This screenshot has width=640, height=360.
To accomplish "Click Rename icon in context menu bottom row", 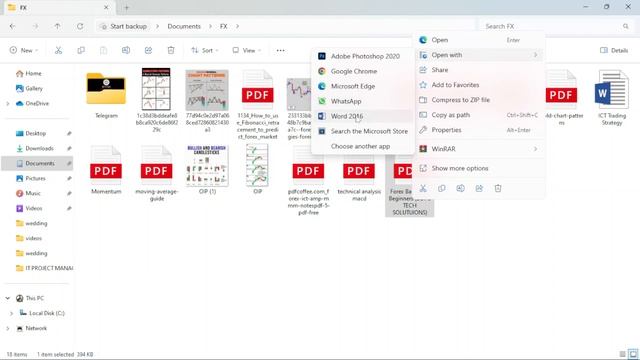I will (x=460, y=188).
